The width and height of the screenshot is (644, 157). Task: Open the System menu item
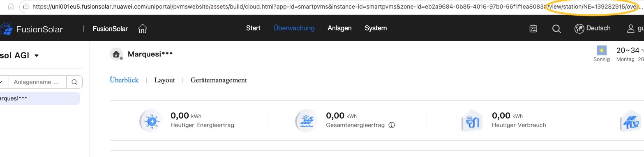(x=376, y=28)
